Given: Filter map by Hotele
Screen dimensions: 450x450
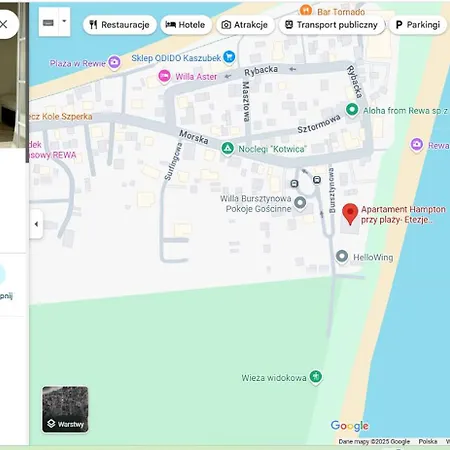Looking at the screenshot, I should (x=186, y=25).
